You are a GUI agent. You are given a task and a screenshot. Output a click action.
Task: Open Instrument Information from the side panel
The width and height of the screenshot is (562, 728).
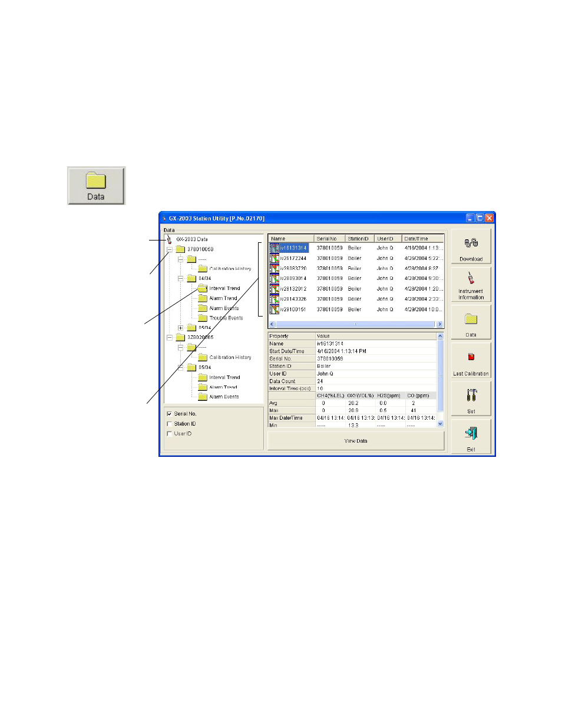click(471, 285)
